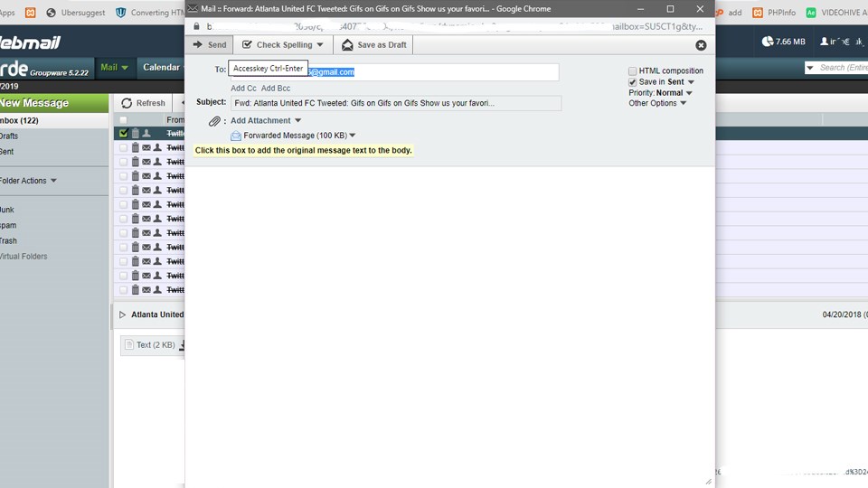Open the Calendar menu in the top bar
Image resolution: width=868 pixels, height=488 pixels.
(x=162, y=68)
